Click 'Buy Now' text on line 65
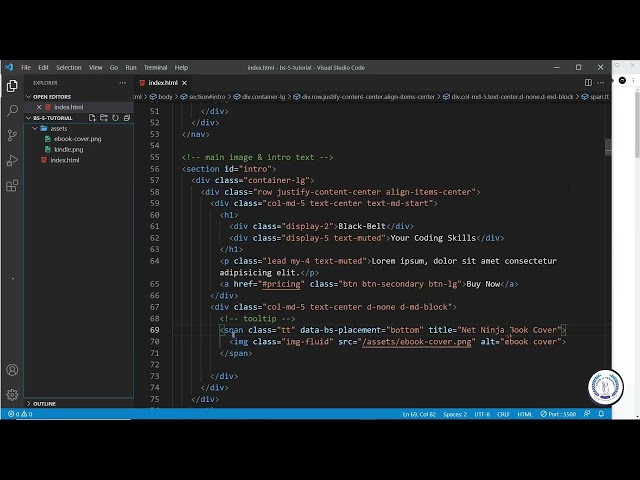640x480 pixels. pos(483,284)
